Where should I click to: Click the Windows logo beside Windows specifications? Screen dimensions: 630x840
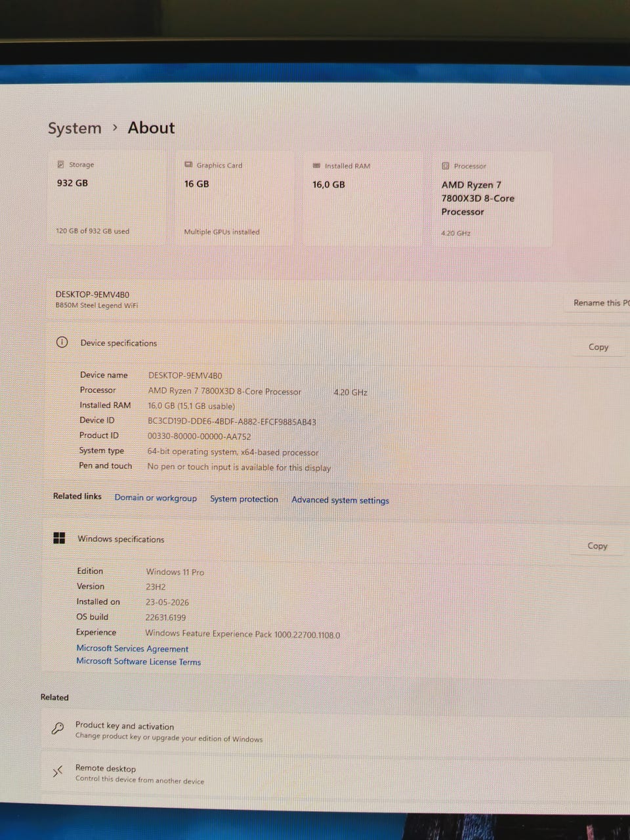pyautogui.click(x=59, y=538)
